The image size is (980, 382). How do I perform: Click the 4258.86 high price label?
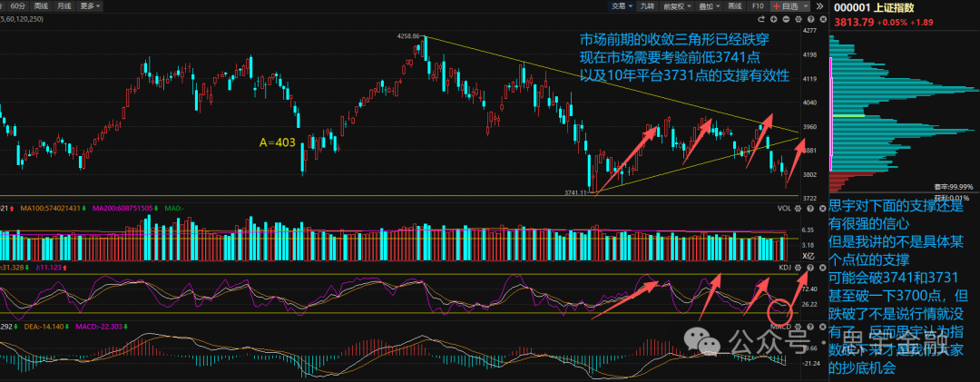[408, 36]
